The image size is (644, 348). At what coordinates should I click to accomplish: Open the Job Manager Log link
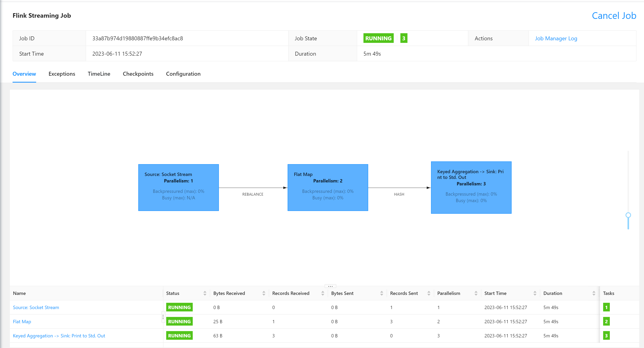click(556, 39)
